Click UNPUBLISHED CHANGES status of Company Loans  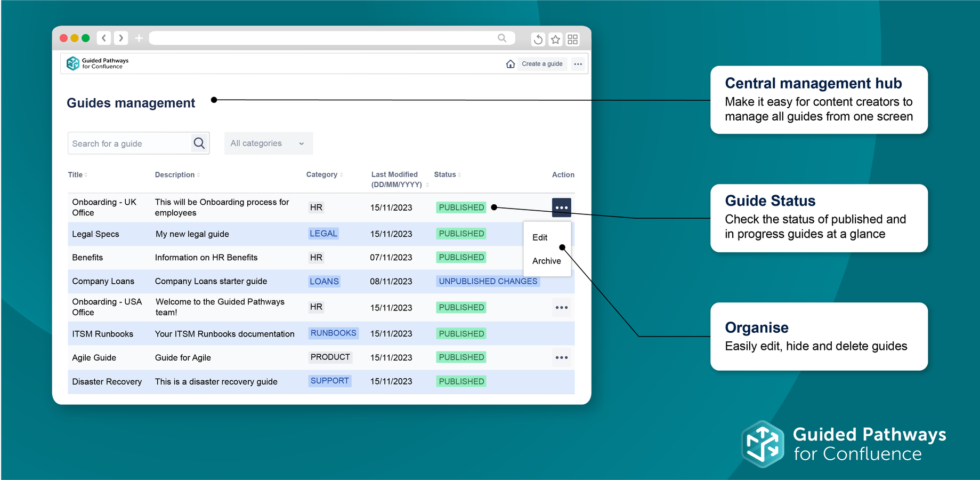488,281
